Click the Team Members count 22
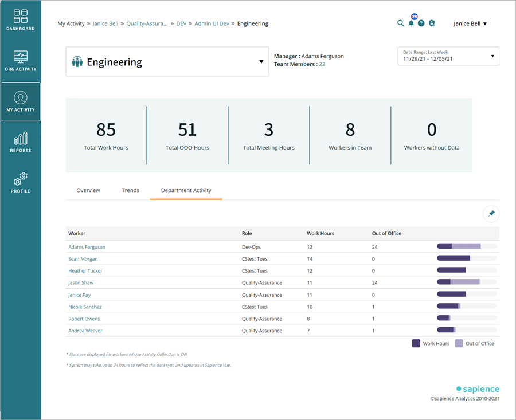The width and height of the screenshot is (516, 420). pyautogui.click(x=322, y=64)
